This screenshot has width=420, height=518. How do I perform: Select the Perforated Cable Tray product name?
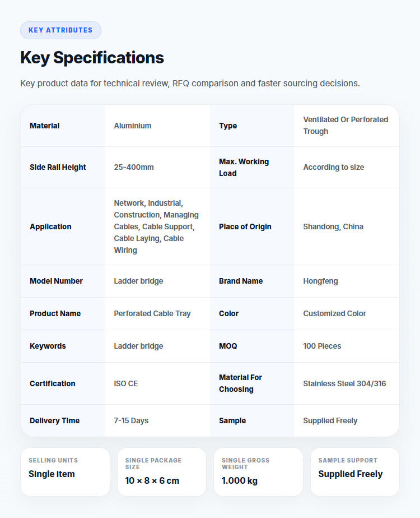pyautogui.click(x=152, y=313)
